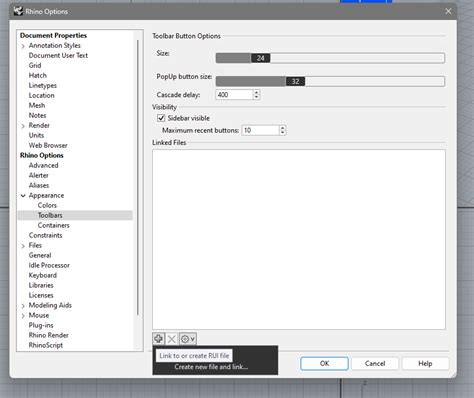Open Constraints settings page
This screenshot has width=474, height=398.
pos(45,235)
